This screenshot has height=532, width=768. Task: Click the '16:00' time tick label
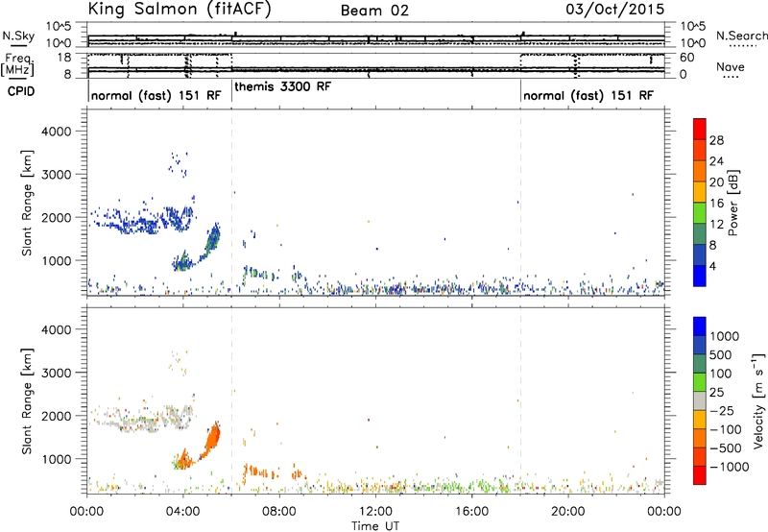tap(471, 512)
